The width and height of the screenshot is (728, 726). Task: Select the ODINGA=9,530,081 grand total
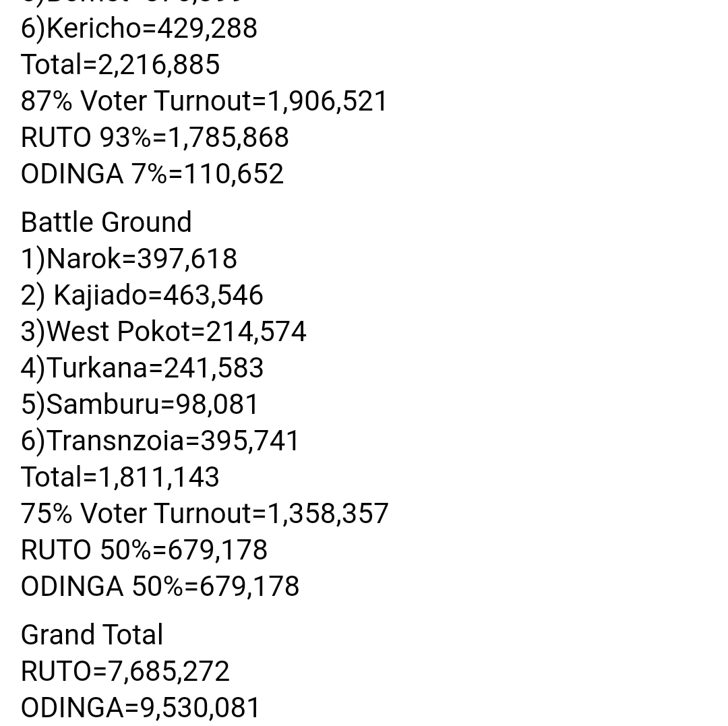[140, 708]
